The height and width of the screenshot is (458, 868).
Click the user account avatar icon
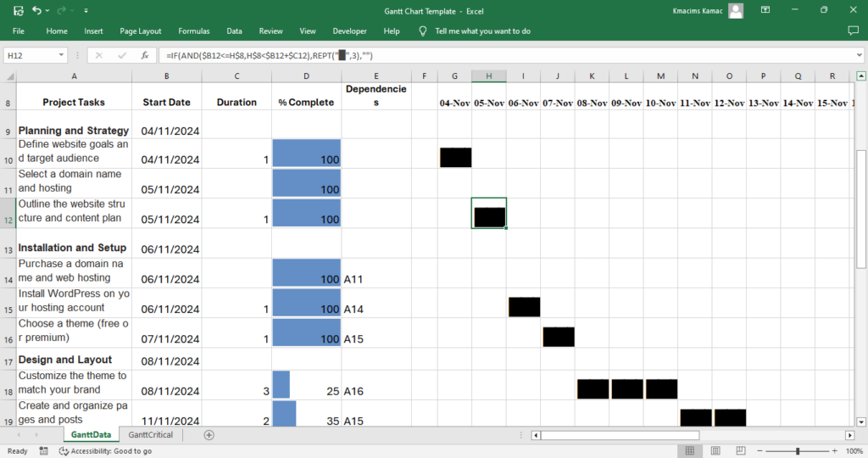[736, 10]
